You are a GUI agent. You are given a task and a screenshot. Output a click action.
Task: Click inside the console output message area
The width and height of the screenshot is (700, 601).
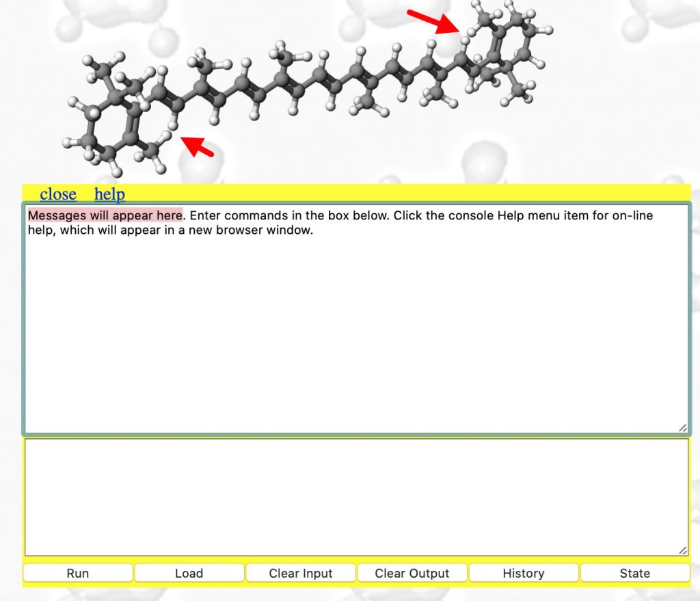coord(355,328)
